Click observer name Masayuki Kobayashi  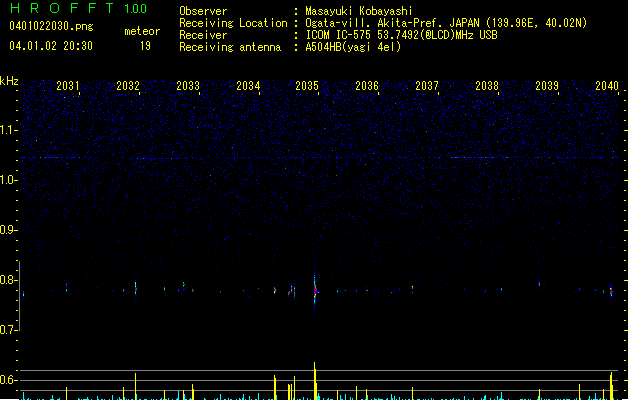359,11
